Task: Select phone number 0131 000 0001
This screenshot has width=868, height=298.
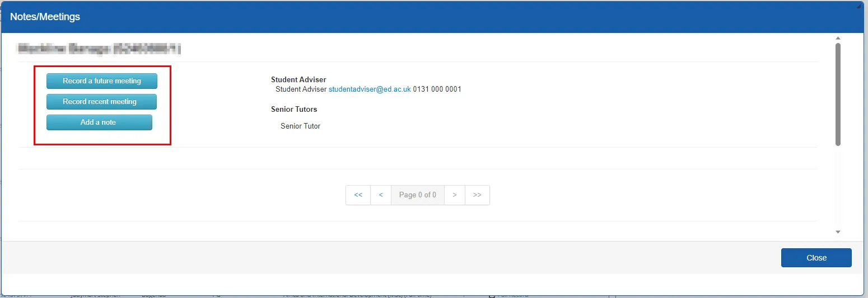Action: click(437, 89)
